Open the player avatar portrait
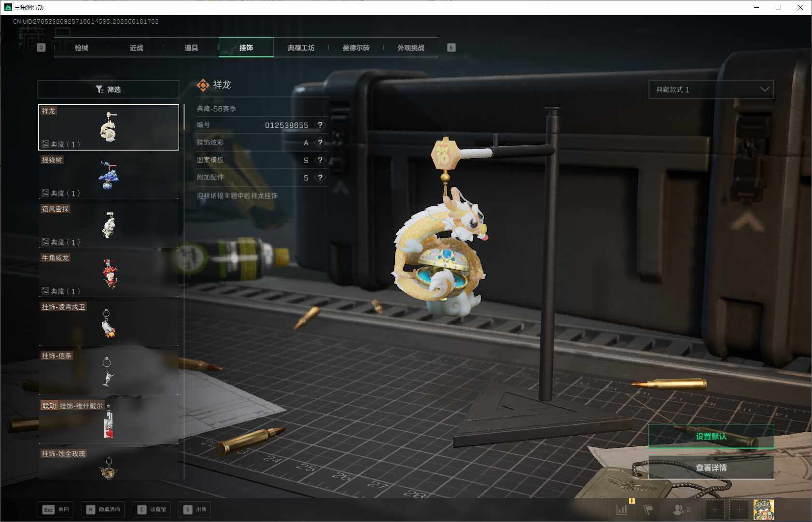 [764, 510]
